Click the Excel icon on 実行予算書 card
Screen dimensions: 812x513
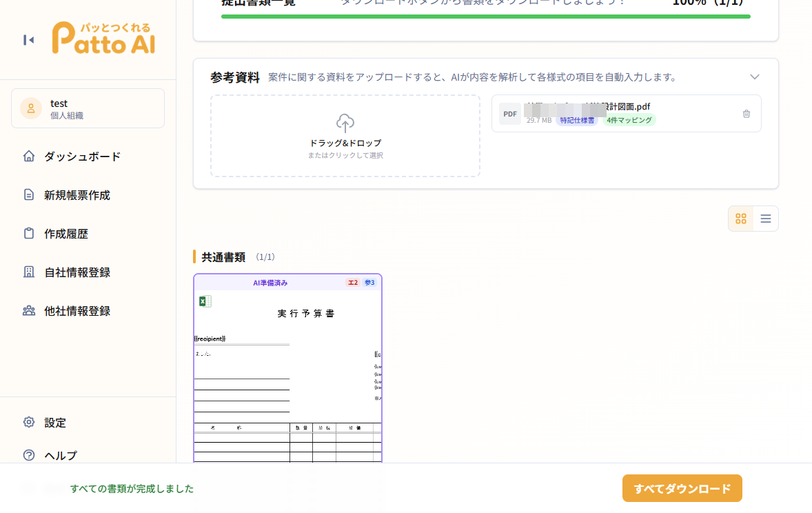point(205,301)
